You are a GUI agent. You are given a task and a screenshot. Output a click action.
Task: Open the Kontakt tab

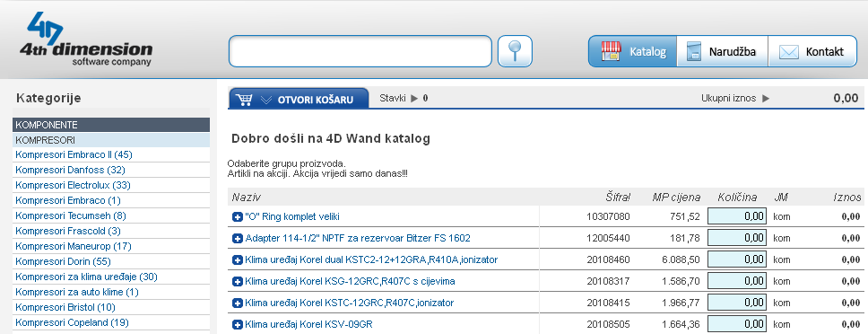tap(812, 51)
